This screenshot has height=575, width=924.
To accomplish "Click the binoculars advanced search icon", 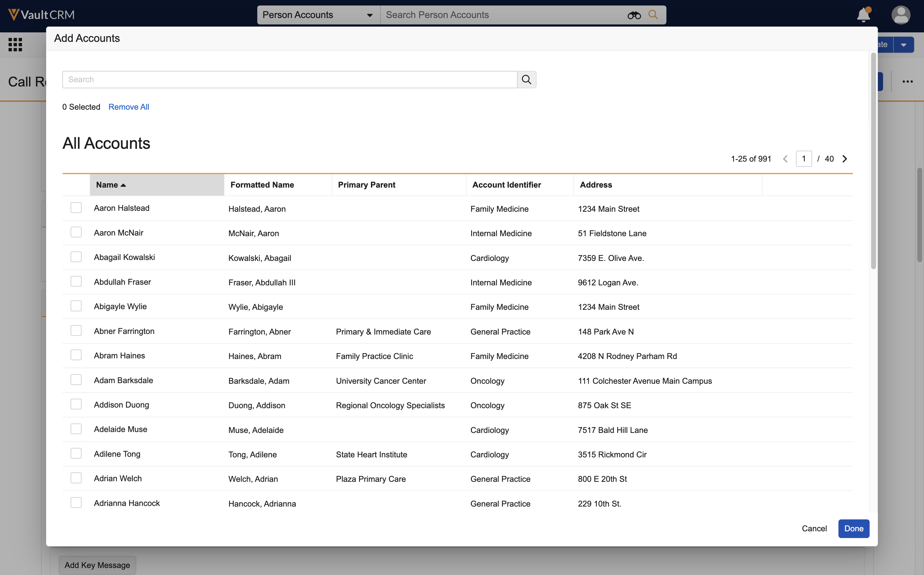I will [x=634, y=15].
